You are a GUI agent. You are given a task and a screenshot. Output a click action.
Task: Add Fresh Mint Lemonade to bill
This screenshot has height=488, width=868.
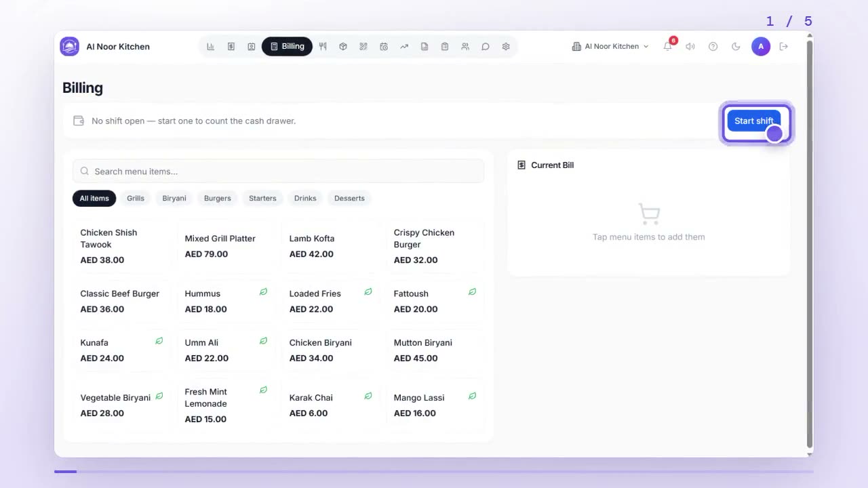(226, 405)
